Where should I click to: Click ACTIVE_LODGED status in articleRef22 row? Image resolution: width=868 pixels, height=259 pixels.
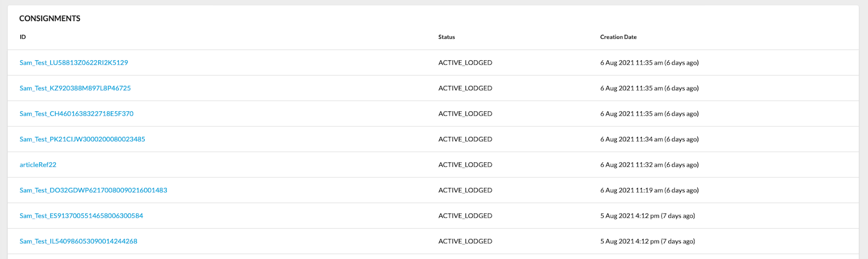point(465,165)
